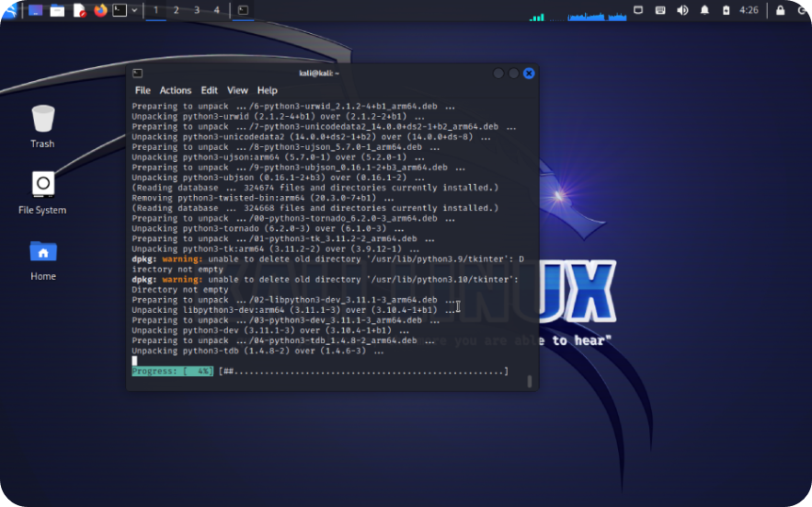Select the File System desktop icon
The image size is (812, 507).
42,193
